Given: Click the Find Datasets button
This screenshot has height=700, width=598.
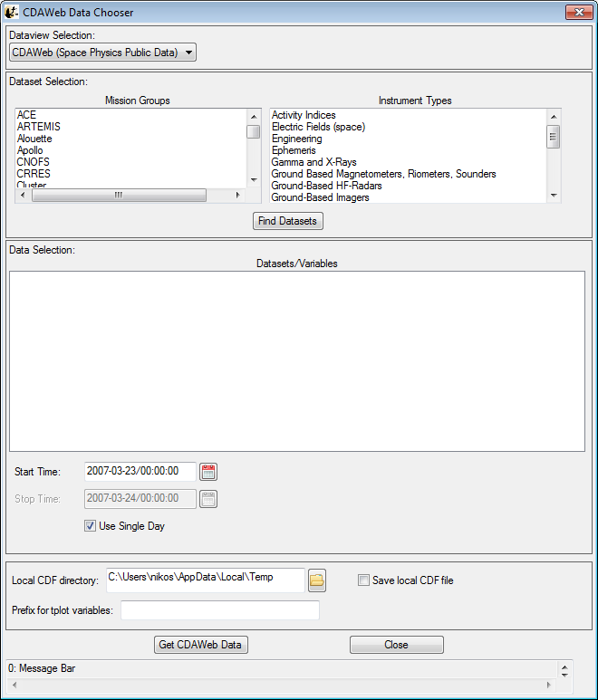Looking at the screenshot, I should coord(287,221).
